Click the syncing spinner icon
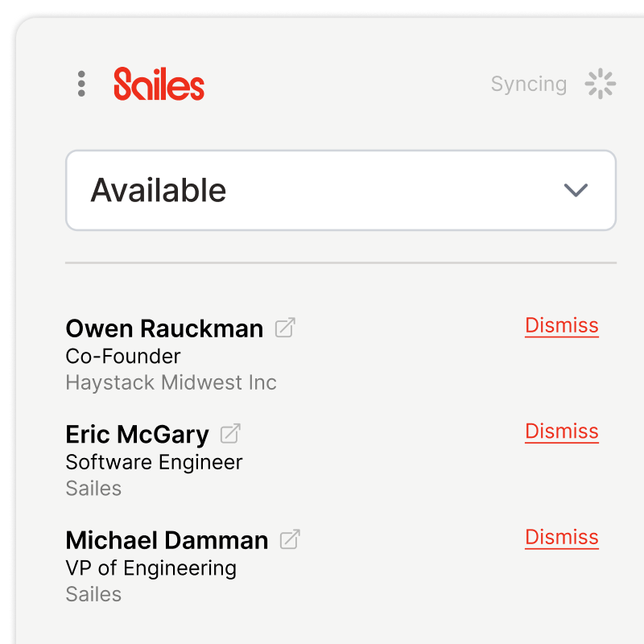The image size is (644, 644). 600,84
